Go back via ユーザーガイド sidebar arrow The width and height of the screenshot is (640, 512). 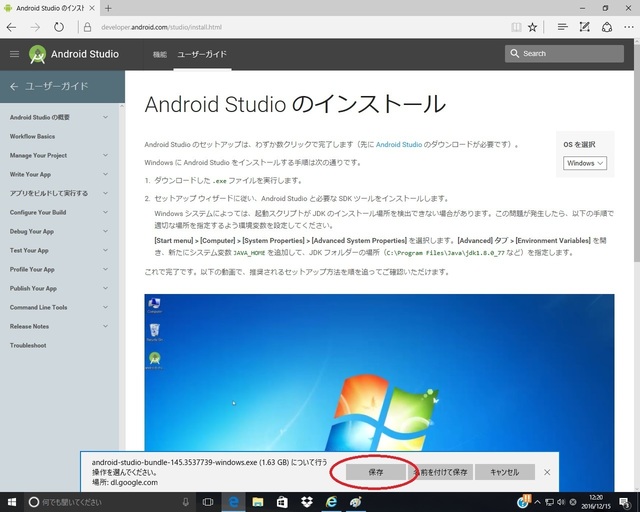[14, 87]
